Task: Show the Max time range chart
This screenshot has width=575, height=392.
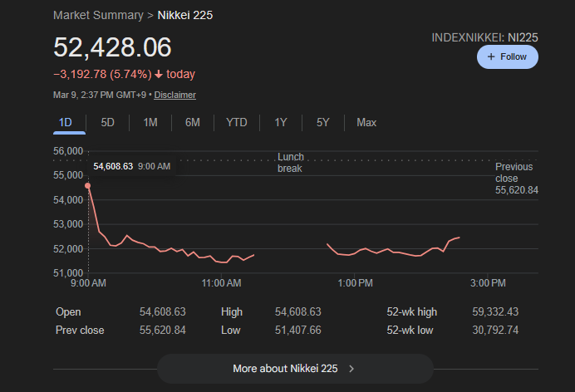Action: pyautogui.click(x=366, y=122)
